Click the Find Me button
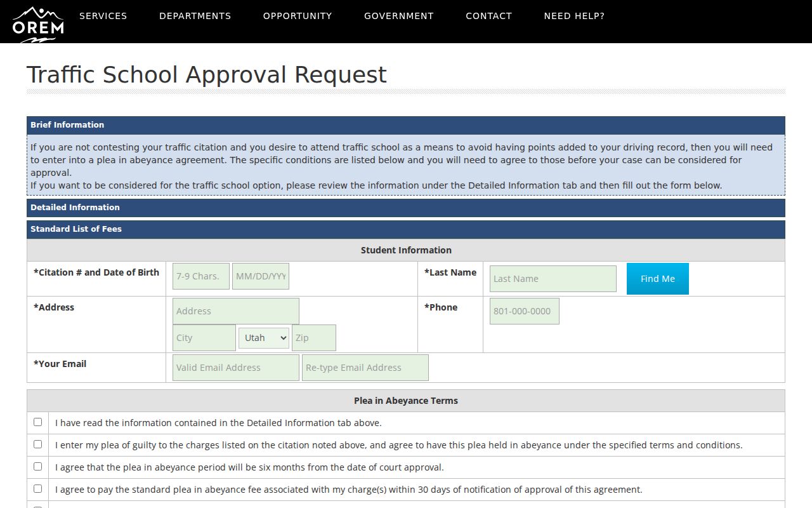The height and width of the screenshot is (508, 812). click(658, 279)
